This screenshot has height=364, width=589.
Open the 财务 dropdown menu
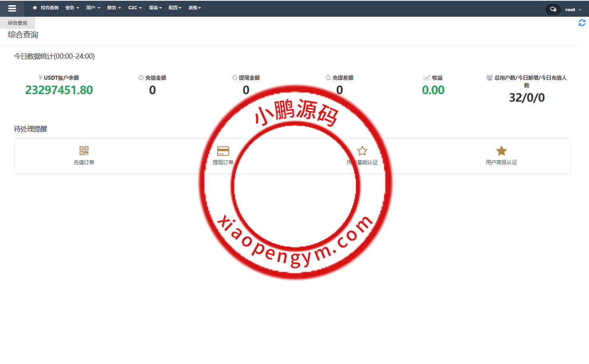click(114, 8)
